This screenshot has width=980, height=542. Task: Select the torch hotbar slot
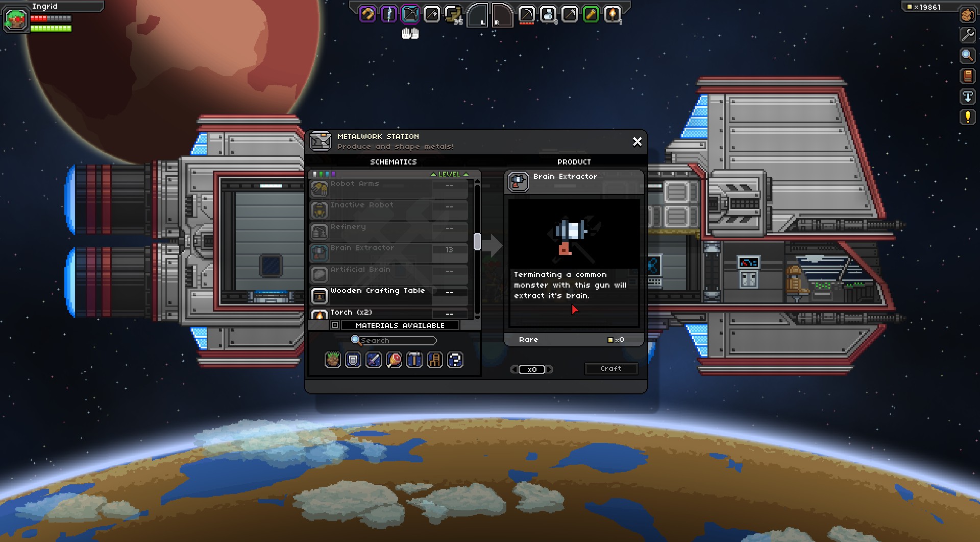tap(612, 14)
